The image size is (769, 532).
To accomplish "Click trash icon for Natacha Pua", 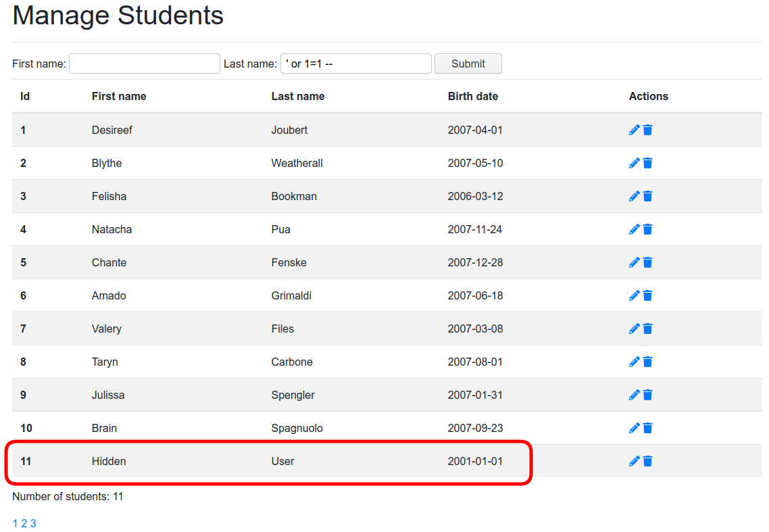I will point(647,229).
